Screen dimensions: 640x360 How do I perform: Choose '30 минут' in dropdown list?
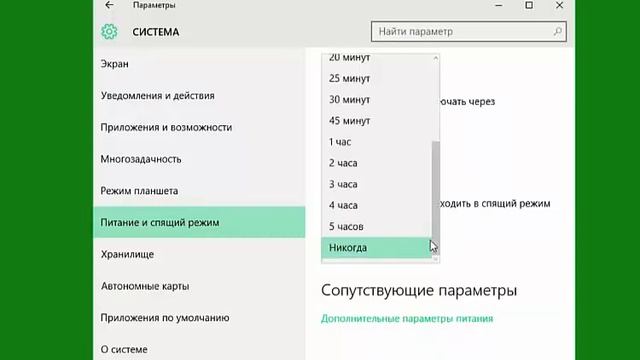tap(376, 100)
